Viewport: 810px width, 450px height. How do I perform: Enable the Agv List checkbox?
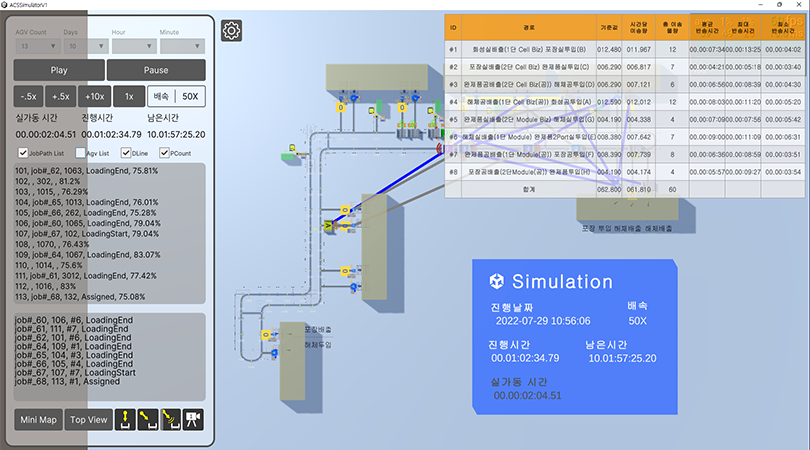click(76, 153)
